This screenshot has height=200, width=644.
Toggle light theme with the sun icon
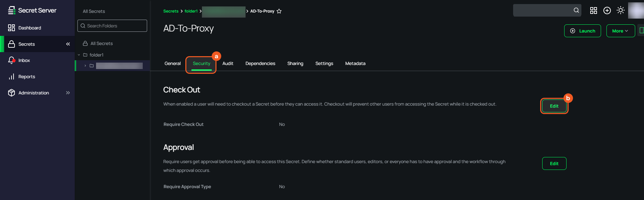pos(621,10)
